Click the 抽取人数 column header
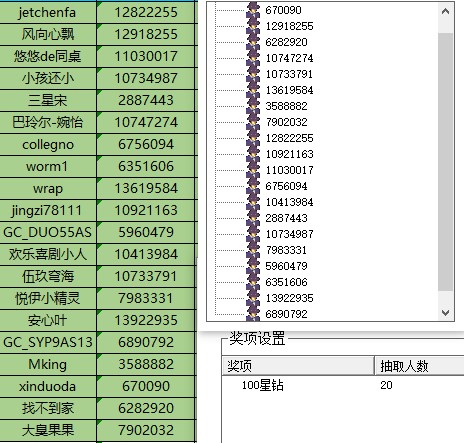464x443 pixels. [419, 366]
